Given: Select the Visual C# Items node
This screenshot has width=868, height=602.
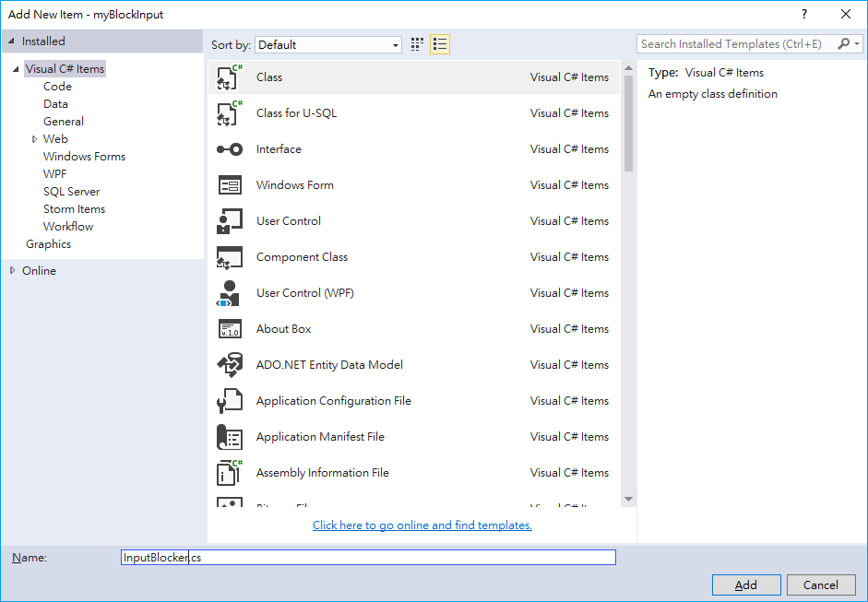Looking at the screenshot, I should 65,69.
